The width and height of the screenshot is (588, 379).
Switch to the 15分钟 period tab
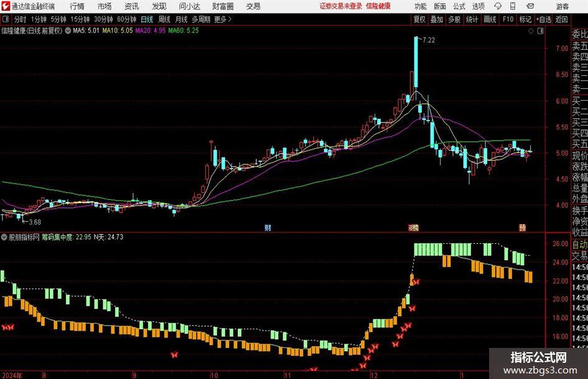(80, 19)
